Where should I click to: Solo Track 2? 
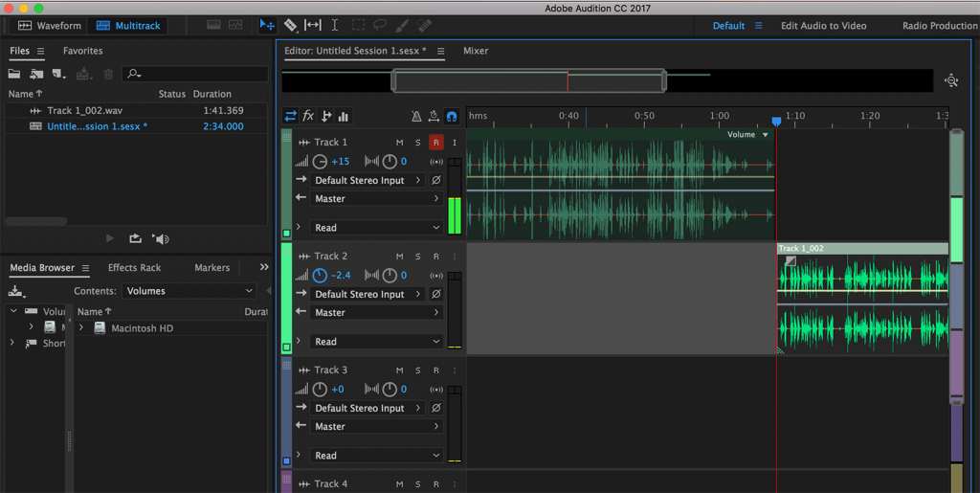(x=418, y=257)
